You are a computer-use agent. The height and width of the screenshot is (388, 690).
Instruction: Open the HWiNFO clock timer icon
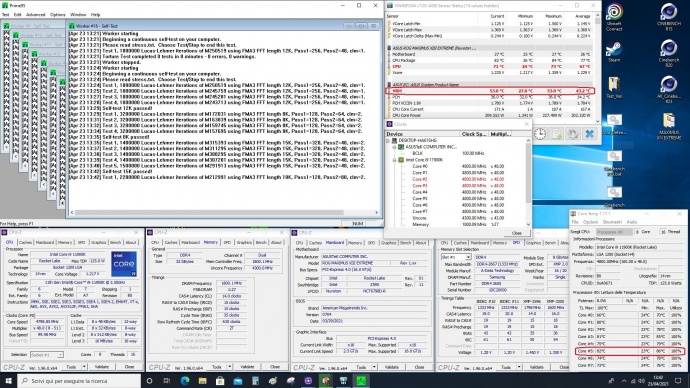(540, 134)
